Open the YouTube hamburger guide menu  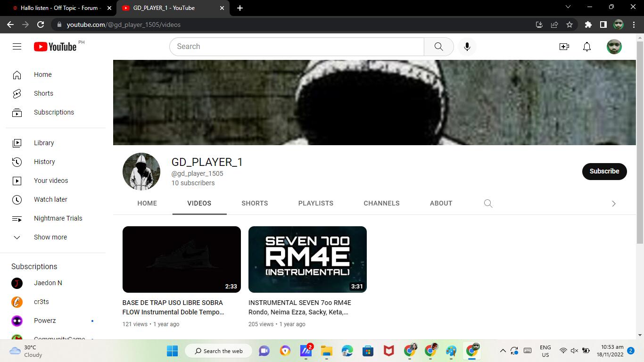tap(17, 46)
